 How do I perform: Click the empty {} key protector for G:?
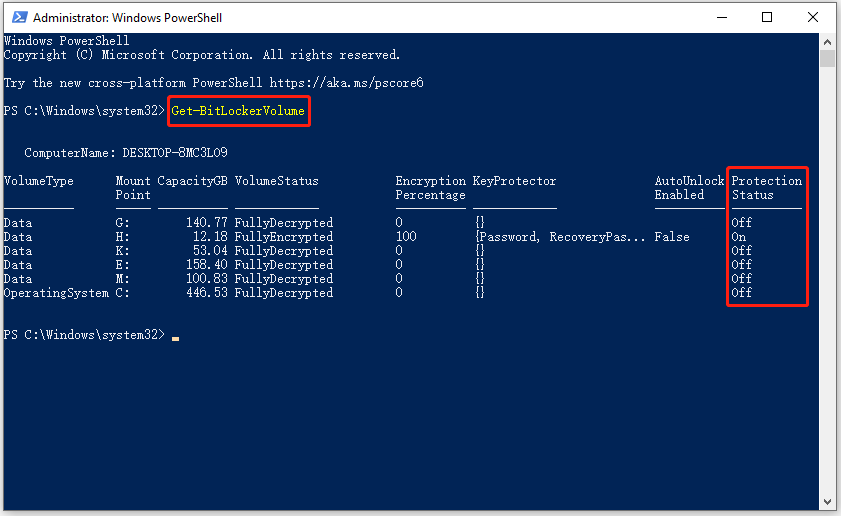[x=479, y=223]
